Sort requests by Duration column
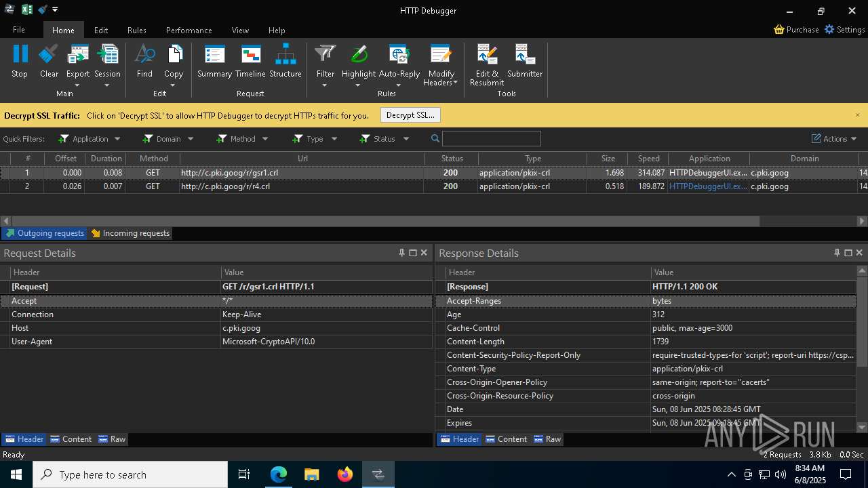 pyautogui.click(x=106, y=159)
